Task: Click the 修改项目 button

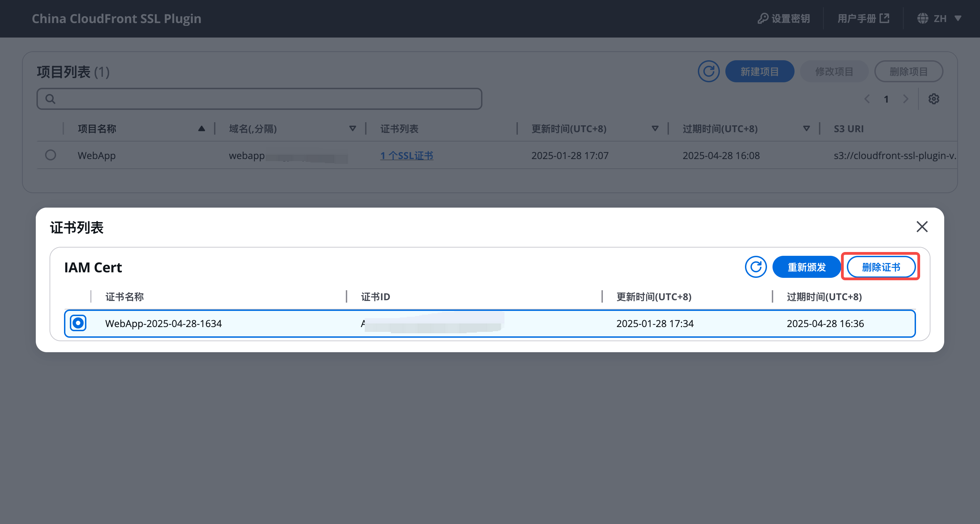Action: coord(834,71)
